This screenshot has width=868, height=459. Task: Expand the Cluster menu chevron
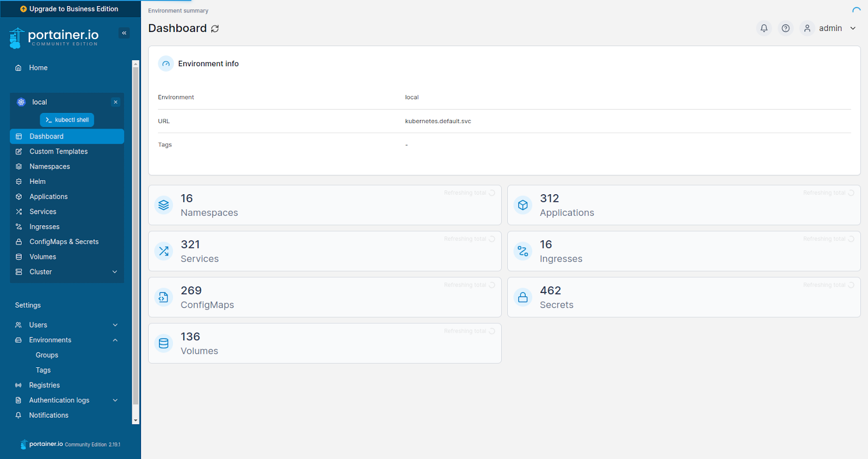click(114, 272)
